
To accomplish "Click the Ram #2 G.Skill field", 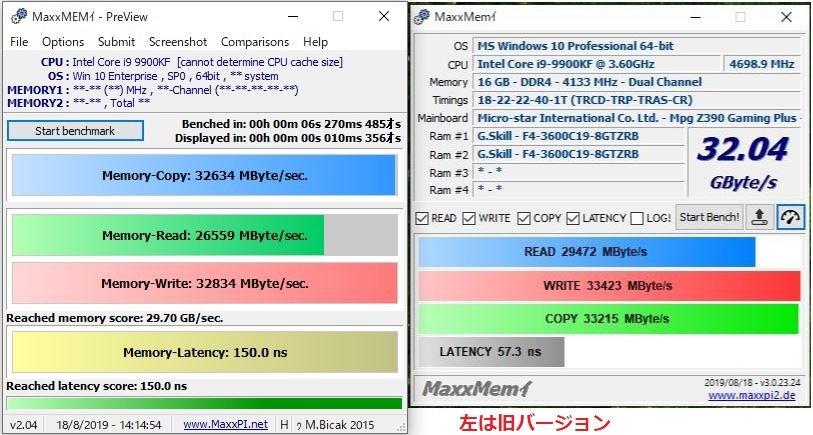I will click(x=579, y=154).
